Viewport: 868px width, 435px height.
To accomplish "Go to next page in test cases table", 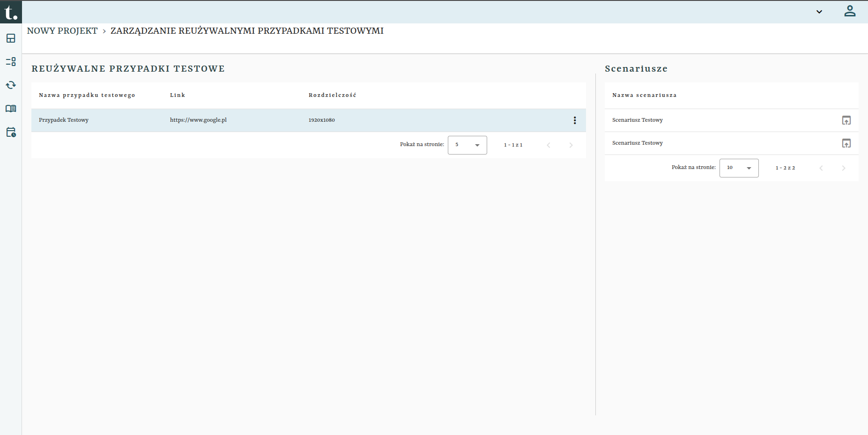I will [x=571, y=145].
